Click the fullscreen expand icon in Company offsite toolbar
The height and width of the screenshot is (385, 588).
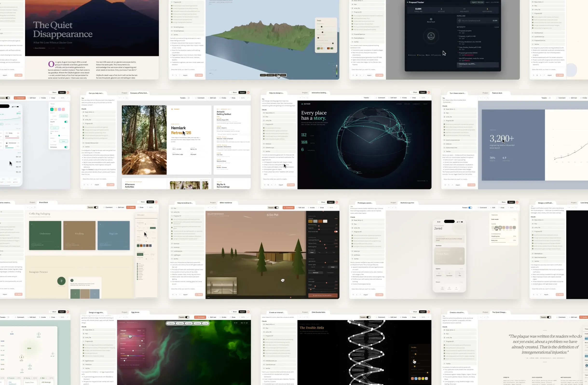(248, 98)
